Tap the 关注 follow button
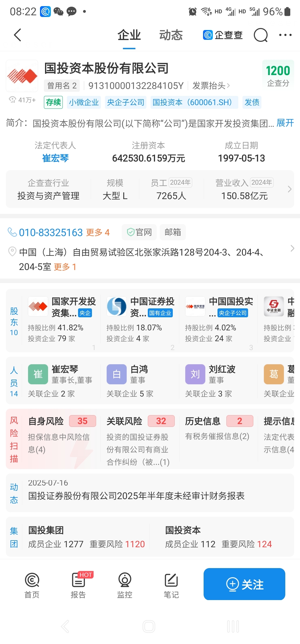 coord(244,584)
